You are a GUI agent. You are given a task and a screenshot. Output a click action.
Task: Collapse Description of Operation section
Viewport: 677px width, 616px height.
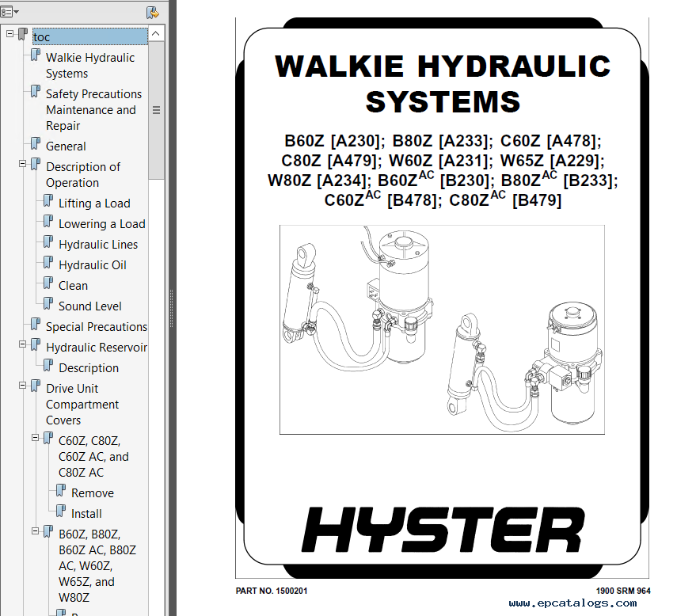22,164
